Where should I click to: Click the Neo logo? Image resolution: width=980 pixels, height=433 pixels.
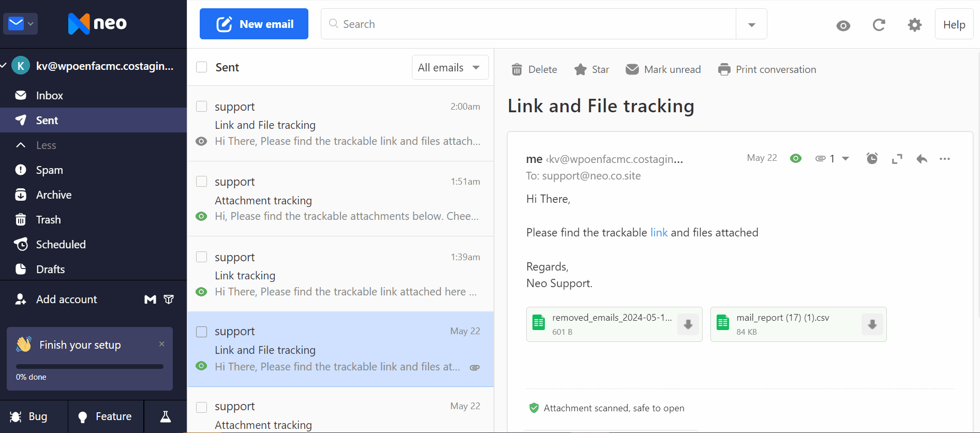coord(97,24)
